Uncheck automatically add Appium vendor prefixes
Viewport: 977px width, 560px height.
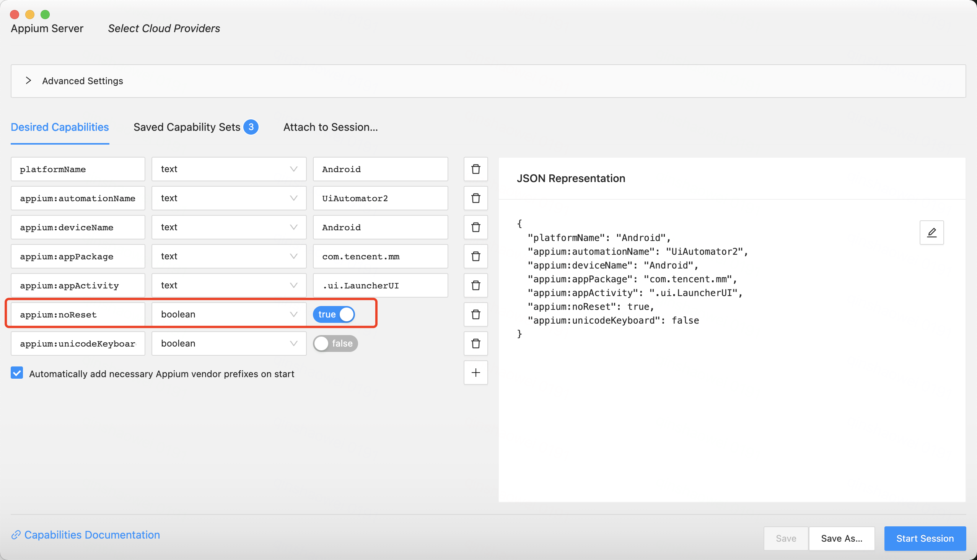[17, 373]
